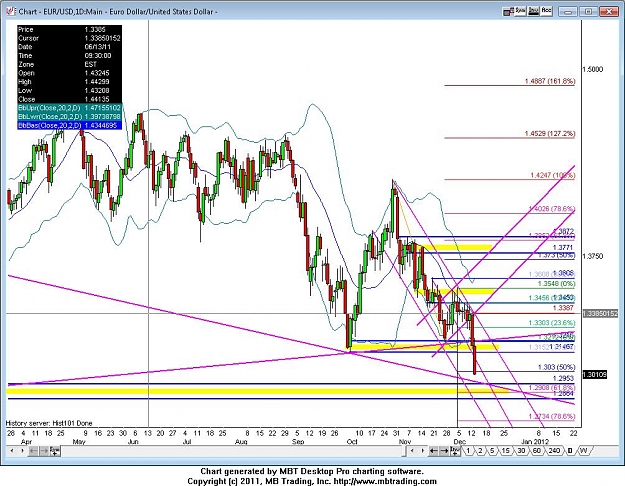625x486 pixels.
Task: Click the chart window icon in title bar
Action: pyautogui.click(x=11, y=11)
